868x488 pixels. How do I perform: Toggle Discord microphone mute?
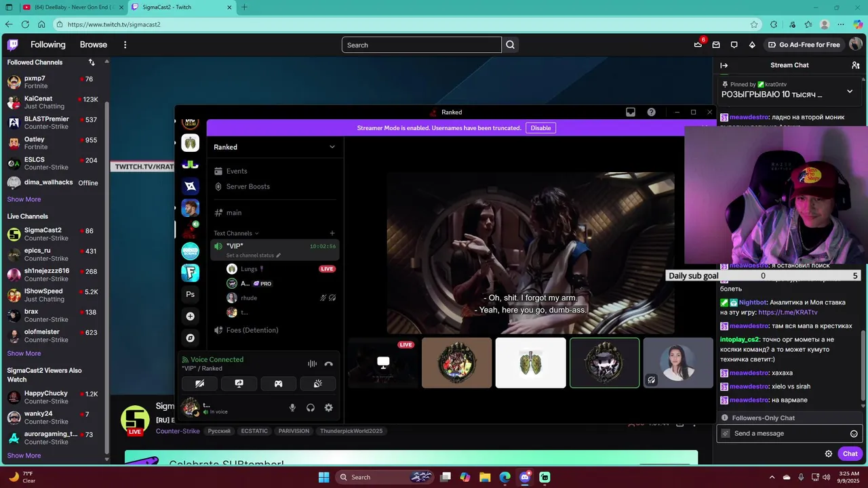tap(293, 407)
